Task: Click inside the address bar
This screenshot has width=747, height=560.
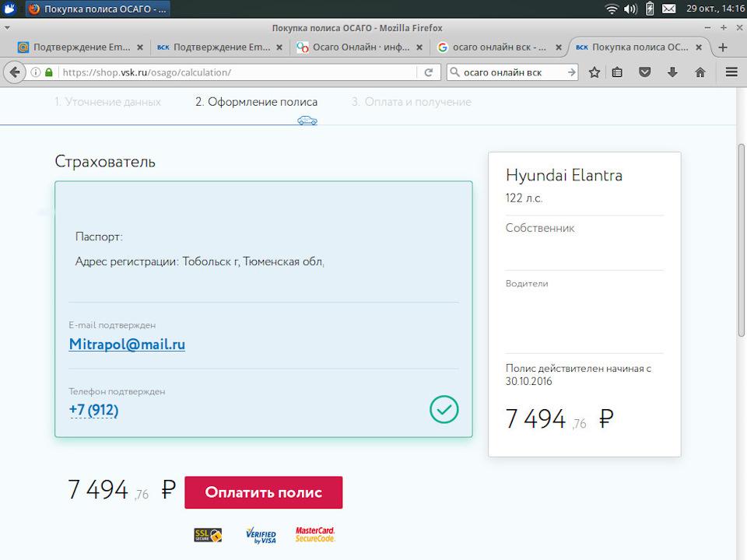Action: coord(233,72)
